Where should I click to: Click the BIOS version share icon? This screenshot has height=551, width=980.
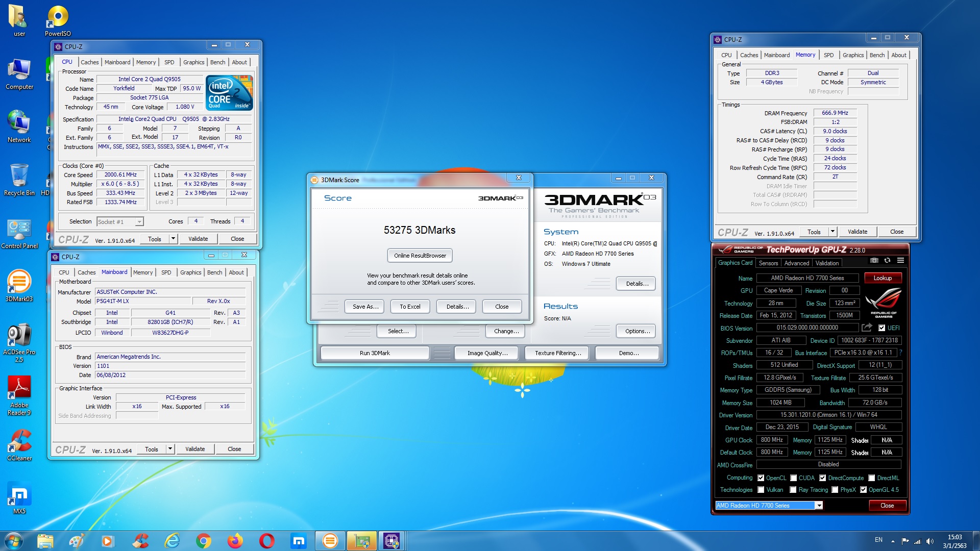tap(867, 328)
